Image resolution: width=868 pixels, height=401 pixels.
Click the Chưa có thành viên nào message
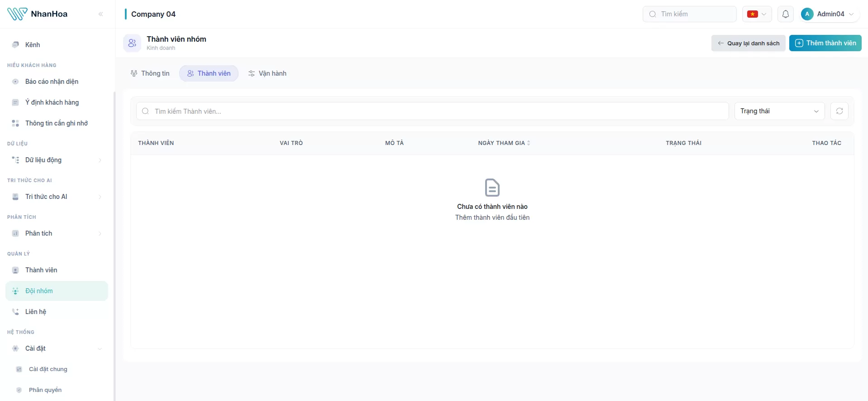coord(492,207)
